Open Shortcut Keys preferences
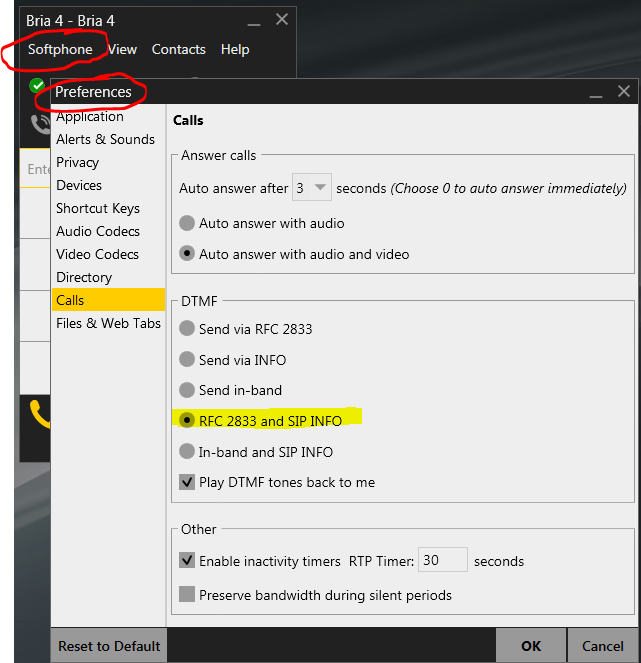Viewport: 641px width, 663px height. point(108,208)
